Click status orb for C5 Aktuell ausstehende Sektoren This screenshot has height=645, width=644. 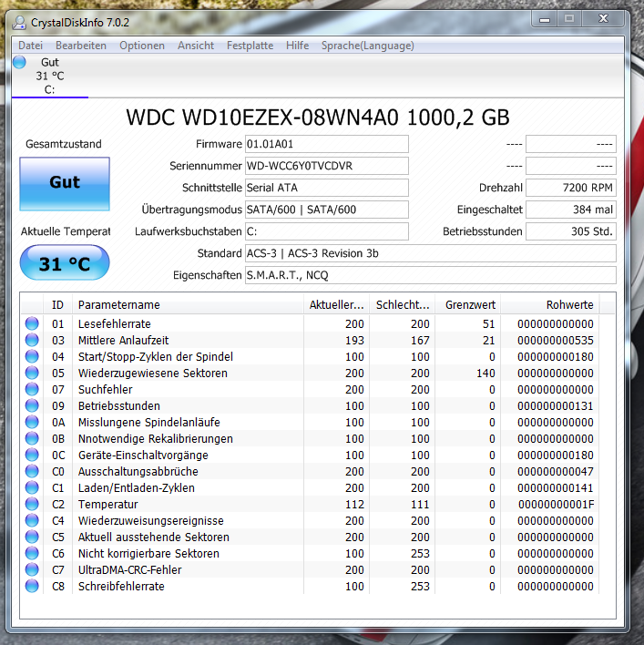coord(32,537)
